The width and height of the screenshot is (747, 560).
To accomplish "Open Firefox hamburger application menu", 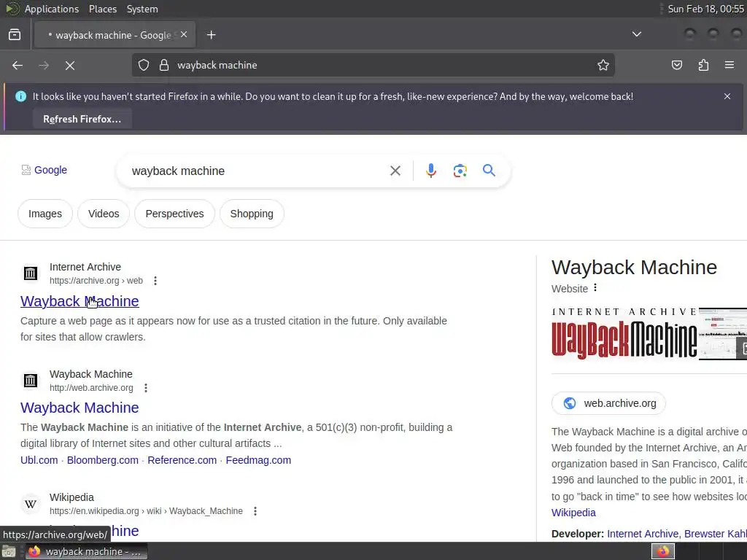I will (729, 65).
